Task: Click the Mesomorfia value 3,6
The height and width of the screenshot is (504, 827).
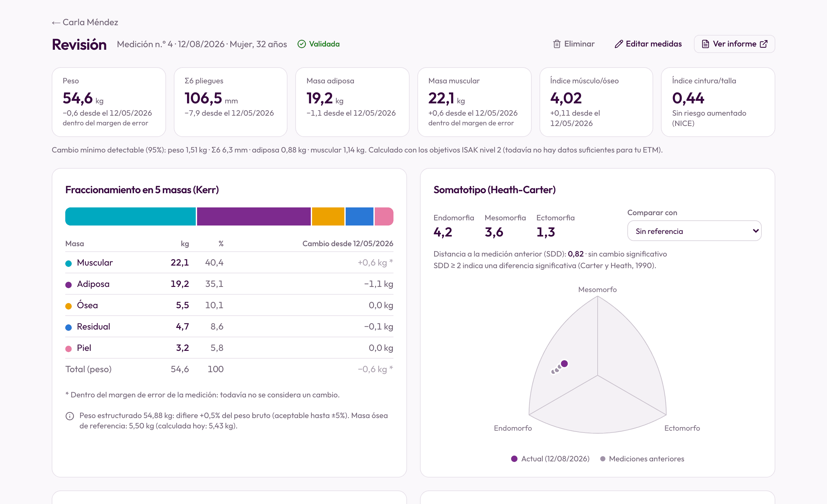Action: pos(494,232)
